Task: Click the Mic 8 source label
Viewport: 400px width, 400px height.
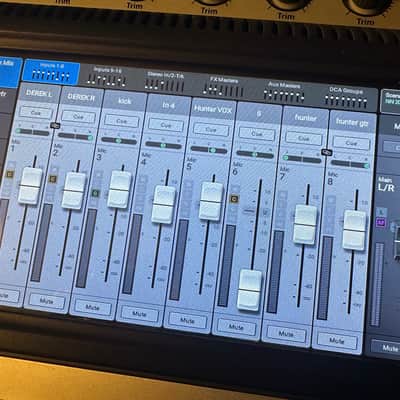Action: coord(332,178)
